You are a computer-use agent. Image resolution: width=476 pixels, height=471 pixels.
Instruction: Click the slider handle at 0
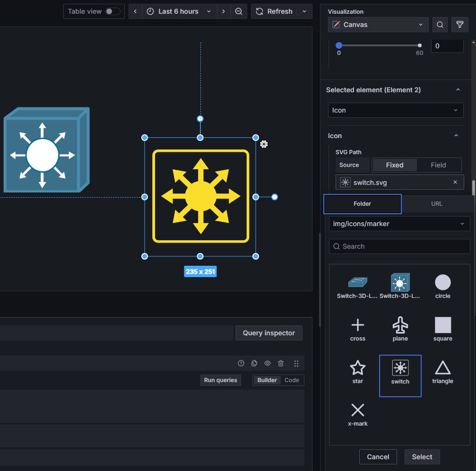339,45
